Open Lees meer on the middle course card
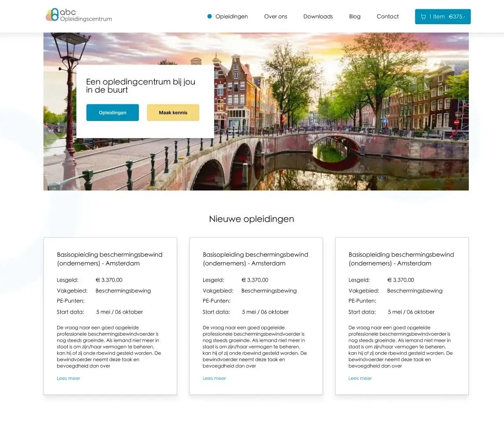Viewport: 504px width, 424px height. (x=214, y=378)
